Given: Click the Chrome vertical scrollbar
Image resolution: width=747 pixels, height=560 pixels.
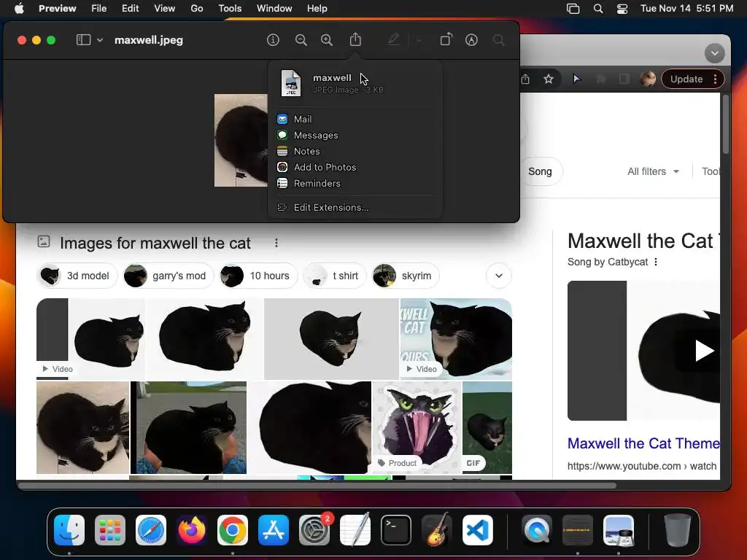Looking at the screenshot, I should click(726, 124).
